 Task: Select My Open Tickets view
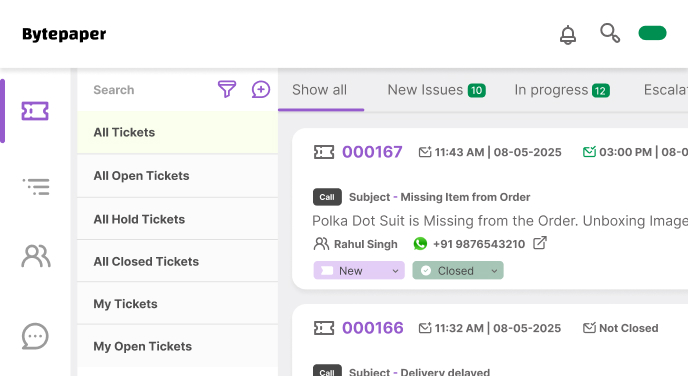[177, 346]
